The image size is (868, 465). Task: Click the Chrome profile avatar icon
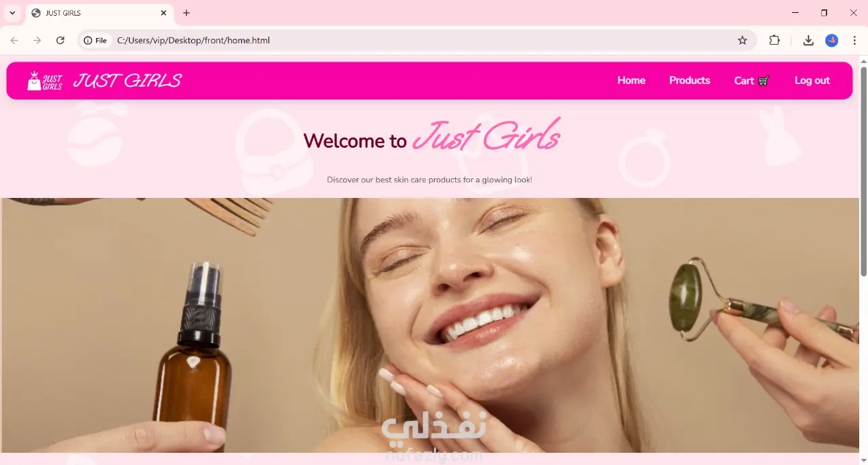tap(831, 41)
